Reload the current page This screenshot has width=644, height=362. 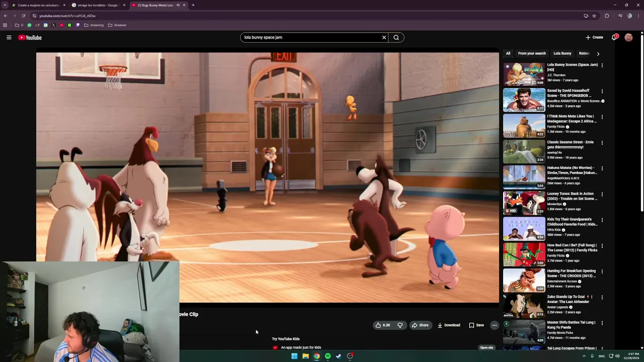pyautogui.click(x=23, y=16)
